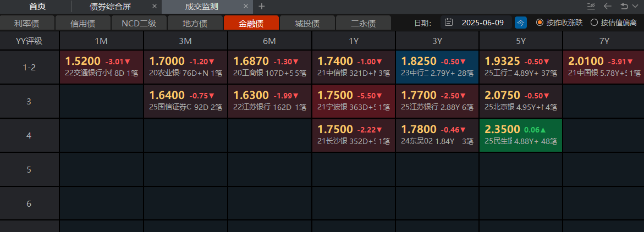
Task: Switch to the 债券综合屏 tab
Action: pos(110,7)
